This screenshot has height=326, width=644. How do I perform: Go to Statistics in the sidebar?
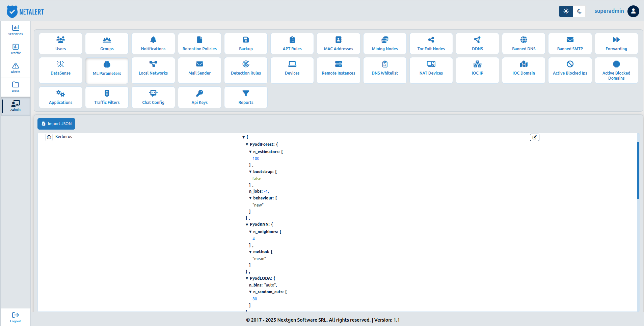pyautogui.click(x=16, y=30)
